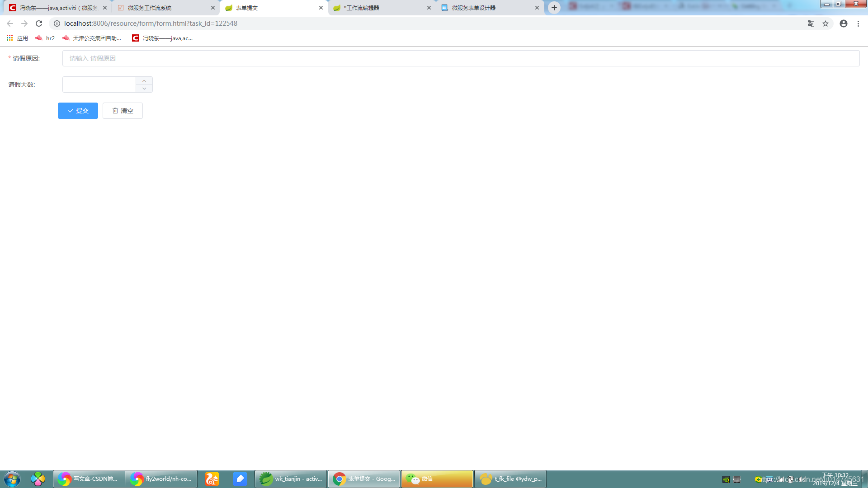Increase 请假天数 with the up arrow
Image resolution: width=868 pixels, height=488 pixels.
click(x=144, y=81)
